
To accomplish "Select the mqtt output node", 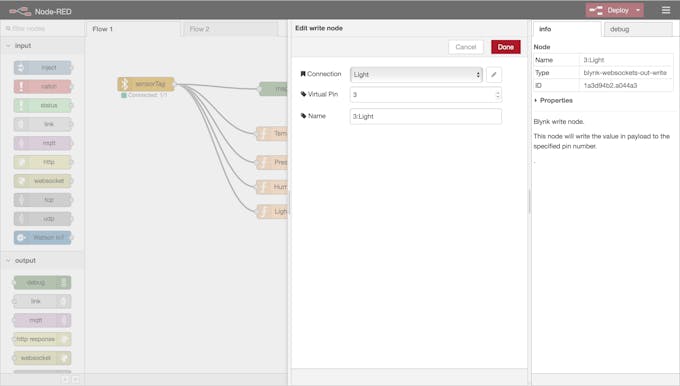I will coord(42,321).
